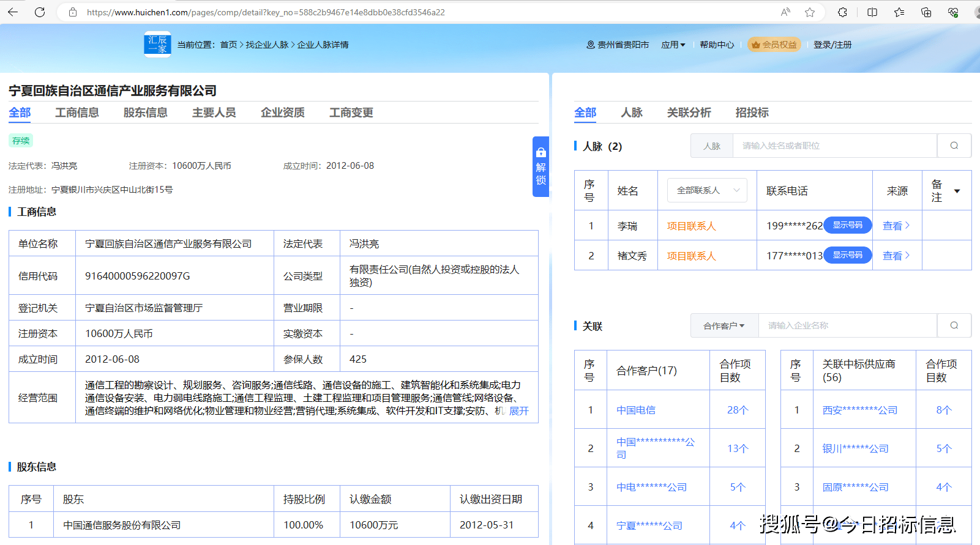Click the 汇辰一家 site logo

pyautogui.click(x=157, y=44)
